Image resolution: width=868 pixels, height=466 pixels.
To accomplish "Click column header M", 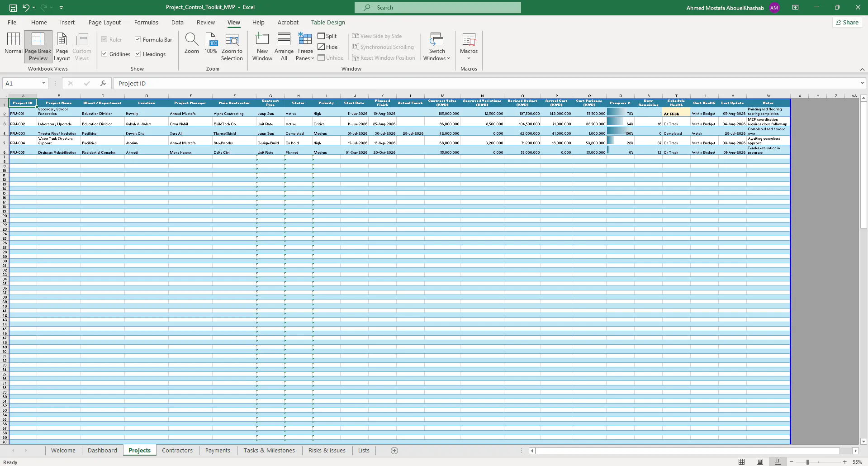I will pos(442,96).
